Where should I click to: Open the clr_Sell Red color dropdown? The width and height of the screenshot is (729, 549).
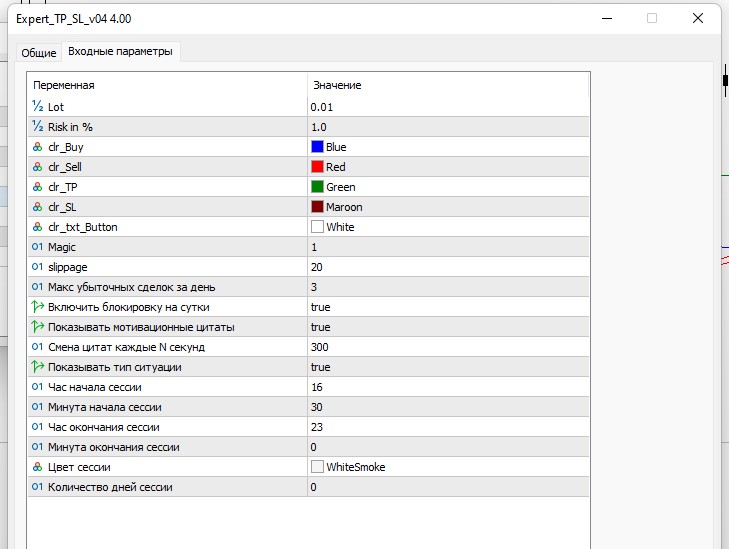point(335,167)
